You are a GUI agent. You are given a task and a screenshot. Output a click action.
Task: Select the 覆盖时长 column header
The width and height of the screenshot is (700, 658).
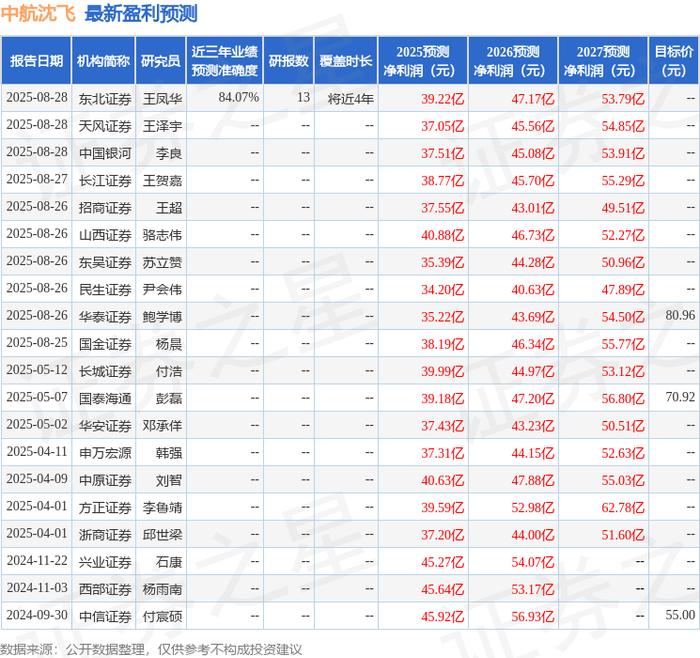(x=346, y=61)
